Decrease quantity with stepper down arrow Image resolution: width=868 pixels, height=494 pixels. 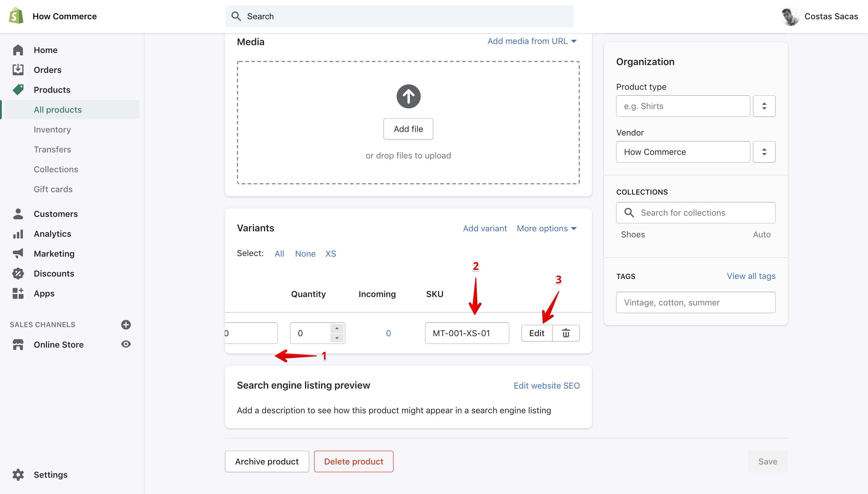(x=337, y=338)
